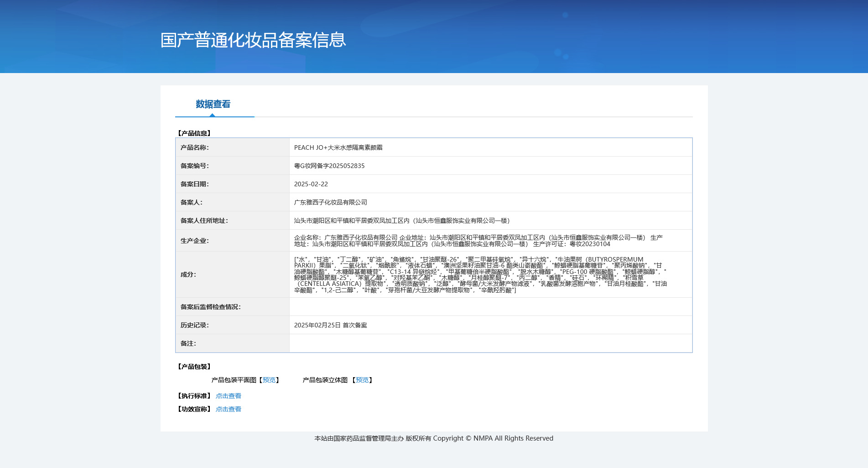Click the 备案人住所地址 address value
This screenshot has width=868, height=468.
click(x=401, y=221)
